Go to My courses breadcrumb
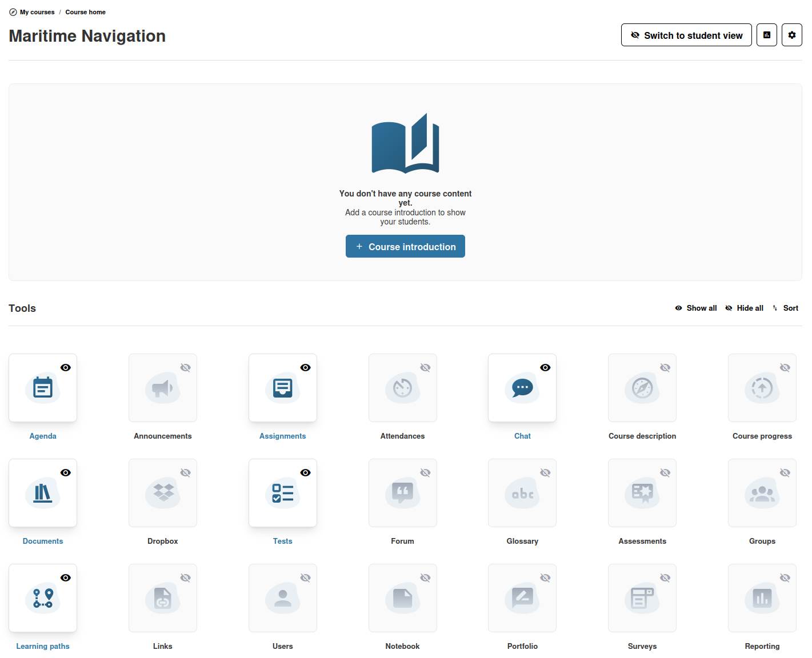Screen dimensions: 812x658 click(37, 12)
